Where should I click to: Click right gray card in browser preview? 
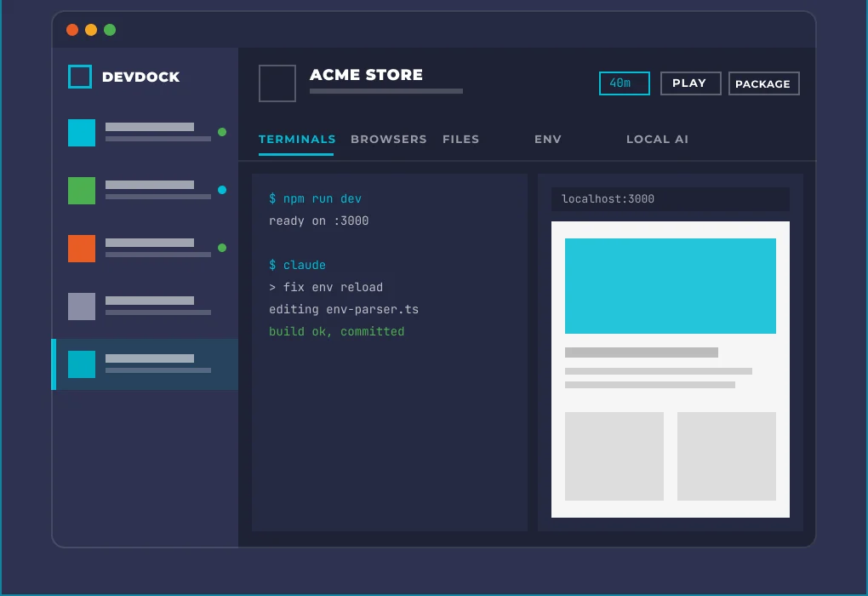click(x=726, y=456)
